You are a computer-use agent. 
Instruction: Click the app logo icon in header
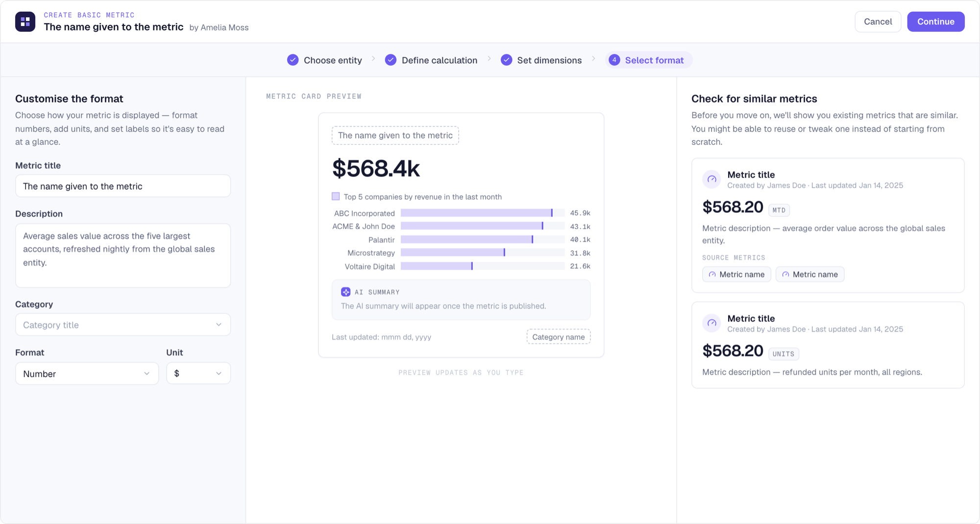(25, 22)
